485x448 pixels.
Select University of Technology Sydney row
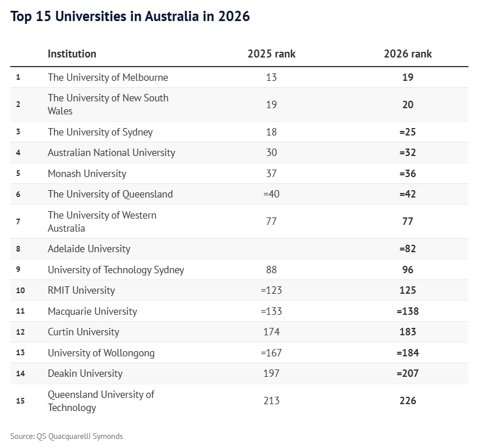tap(116, 270)
